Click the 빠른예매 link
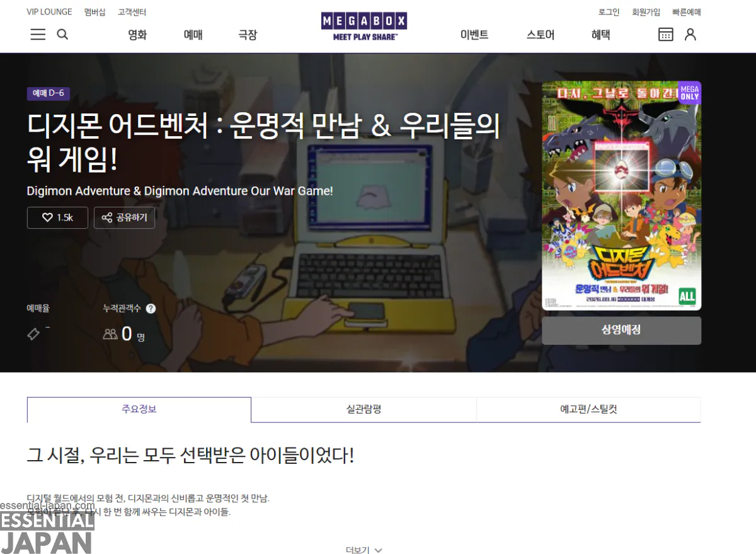This screenshot has height=554, width=756. (x=687, y=12)
